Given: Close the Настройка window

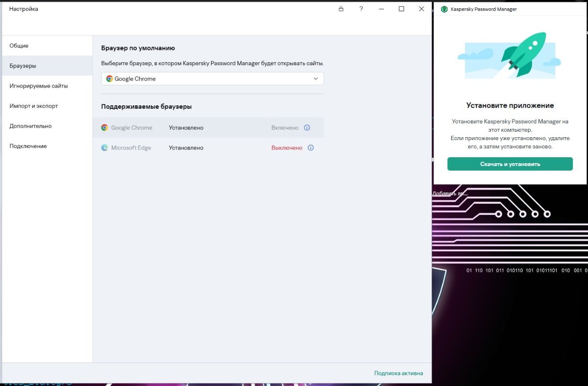Looking at the screenshot, I should [421, 9].
